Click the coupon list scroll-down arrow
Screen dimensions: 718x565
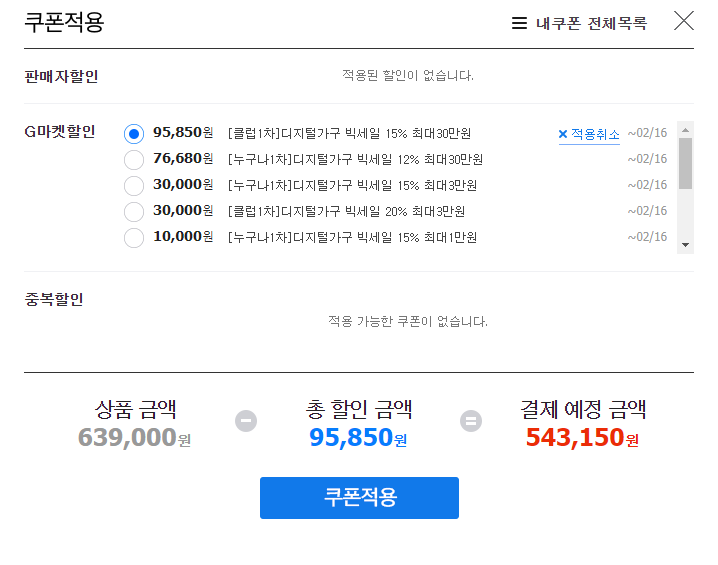coord(685,245)
